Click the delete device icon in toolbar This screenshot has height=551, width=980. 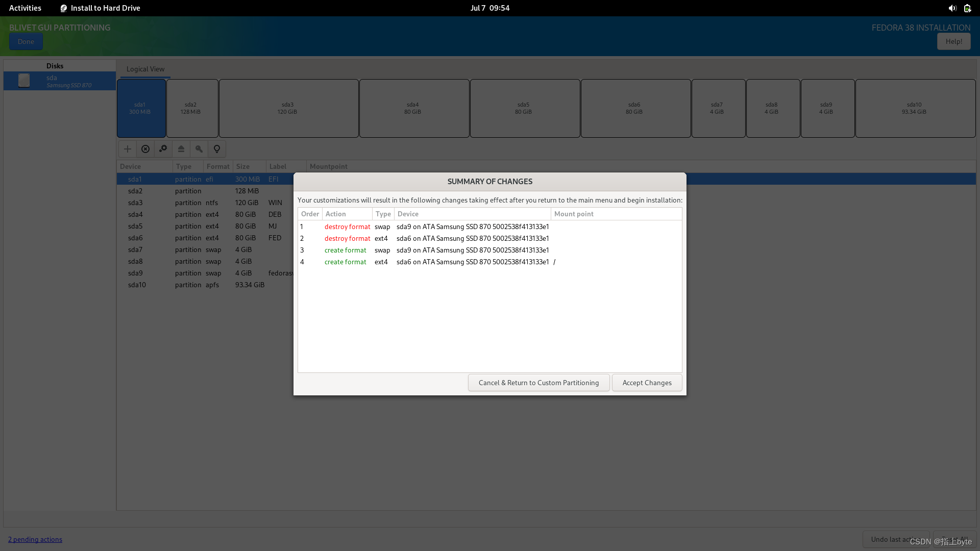(x=145, y=149)
